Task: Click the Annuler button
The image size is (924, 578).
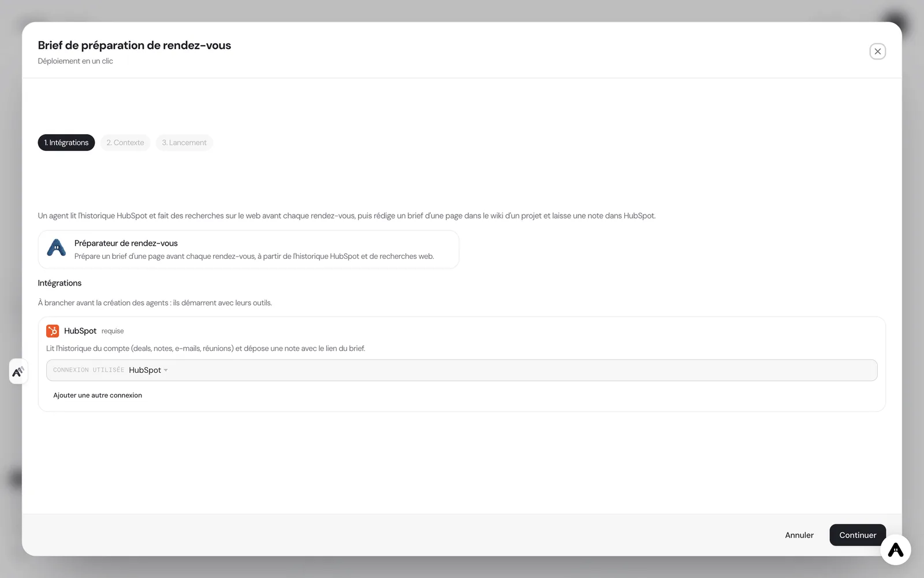Action: (x=799, y=535)
